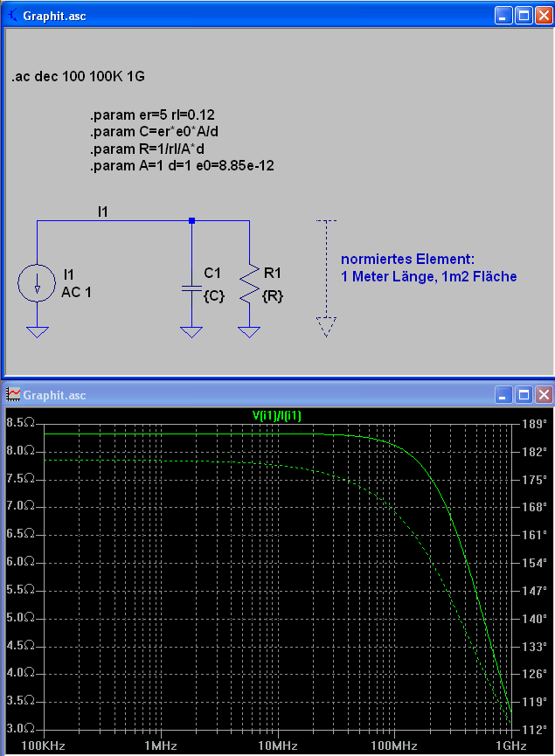Click the .ac dec 100 100K 1G directive
This screenshot has width=555, height=756.
tap(78, 76)
